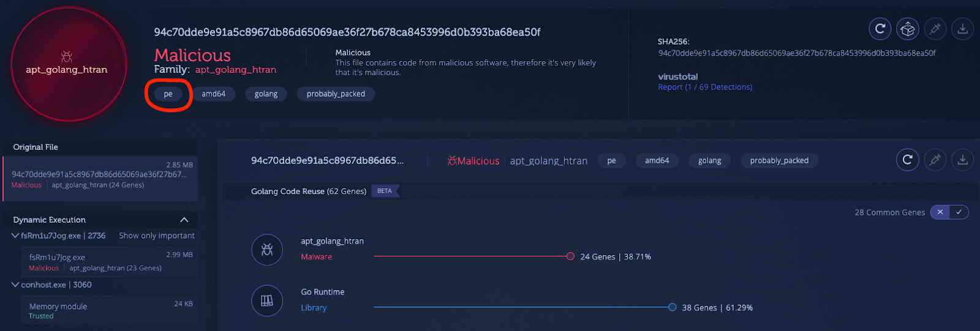The width and height of the screenshot is (980, 331).
Task: Click the pe tag in the top header
Action: pos(168,94)
